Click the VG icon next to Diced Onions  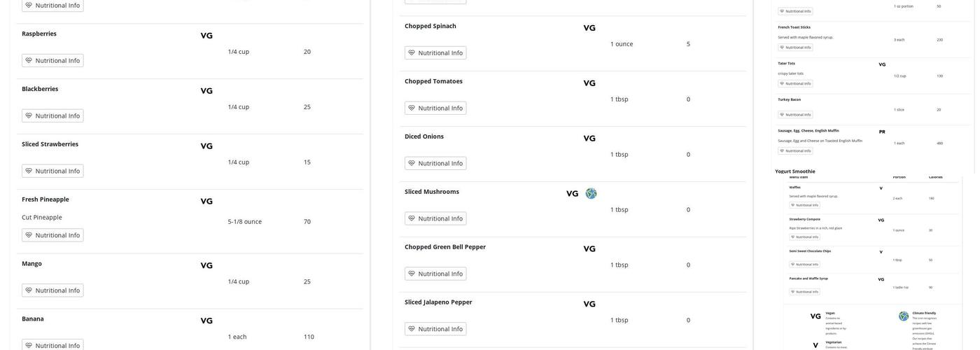click(x=589, y=139)
